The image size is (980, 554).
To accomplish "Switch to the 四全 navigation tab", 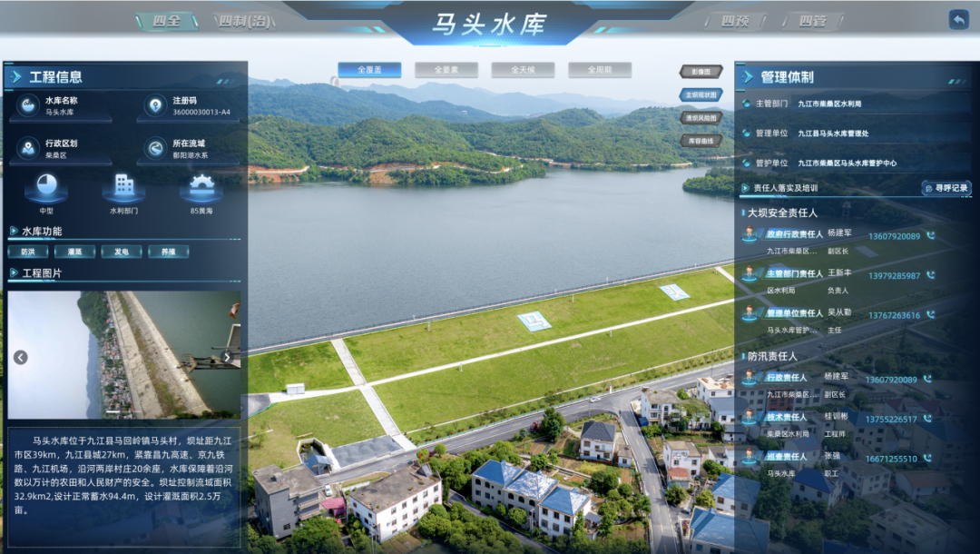I will 166,21.
